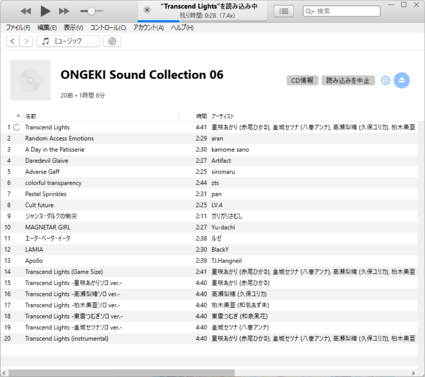Screen dimensions: 425x377
Task: Select Apollo track
Action: (x=209, y=261)
